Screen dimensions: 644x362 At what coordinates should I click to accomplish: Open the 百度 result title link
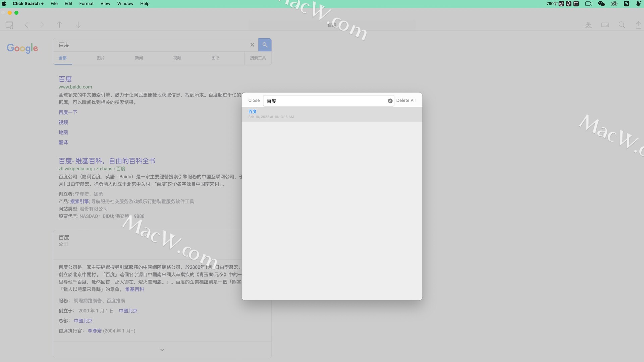[65, 79]
